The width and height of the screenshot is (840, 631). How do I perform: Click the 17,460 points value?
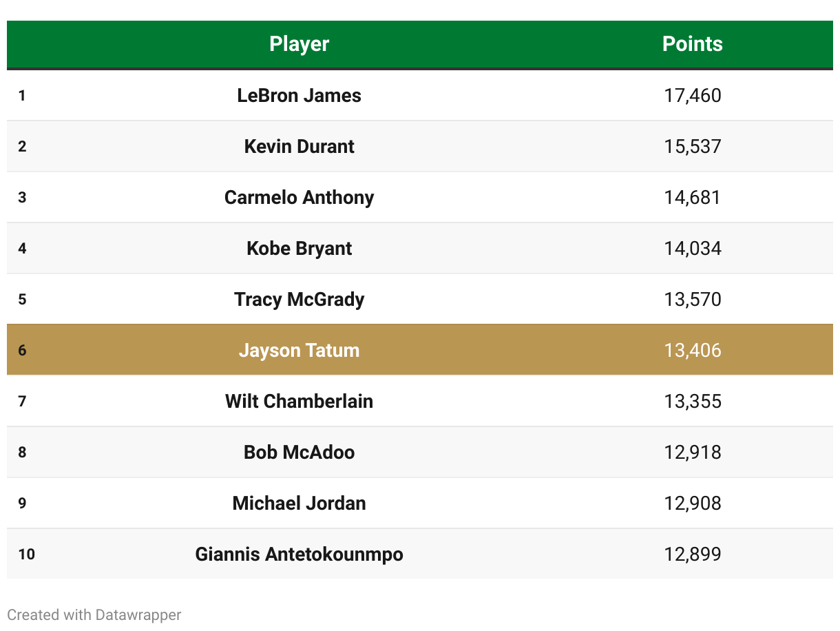[x=693, y=95]
